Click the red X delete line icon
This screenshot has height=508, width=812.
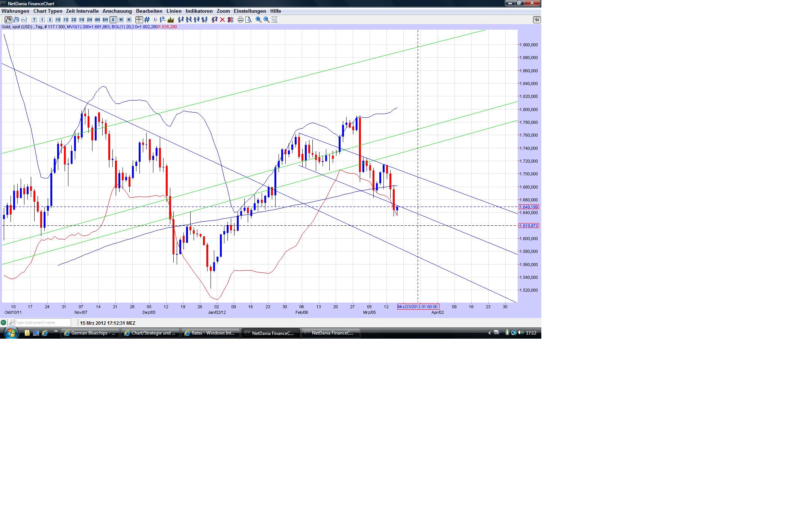(222, 20)
